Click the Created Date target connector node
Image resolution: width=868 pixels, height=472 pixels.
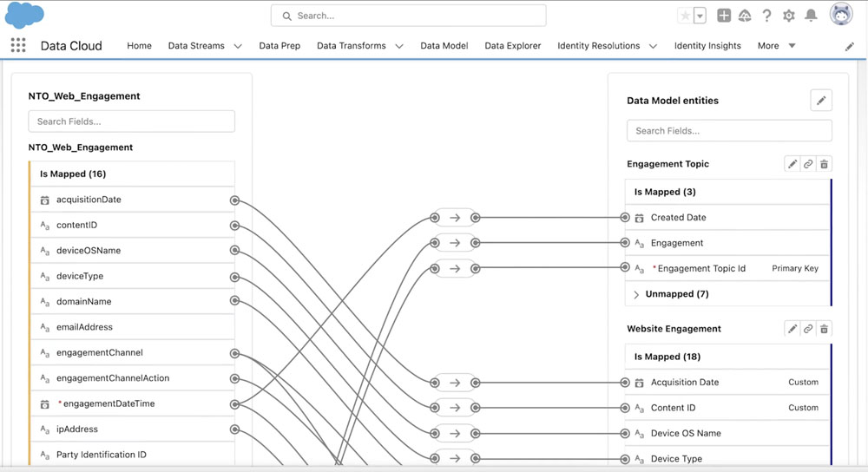(625, 218)
